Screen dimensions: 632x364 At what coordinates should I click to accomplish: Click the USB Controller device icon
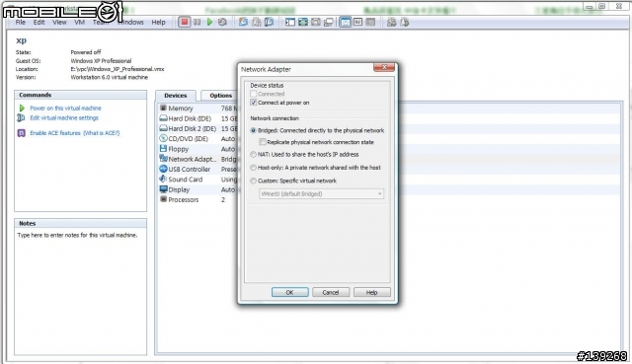163,169
